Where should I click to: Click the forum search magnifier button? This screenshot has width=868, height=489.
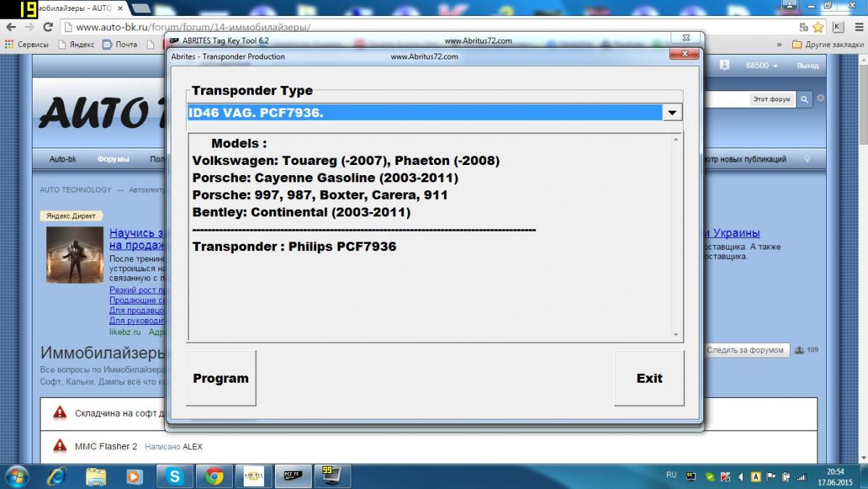click(804, 99)
